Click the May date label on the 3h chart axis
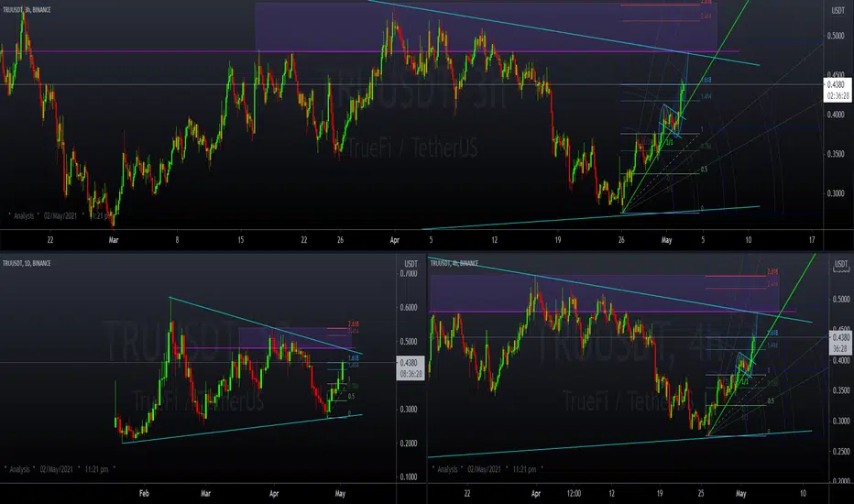This screenshot has width=854, height=504. (x=667, y=240)
